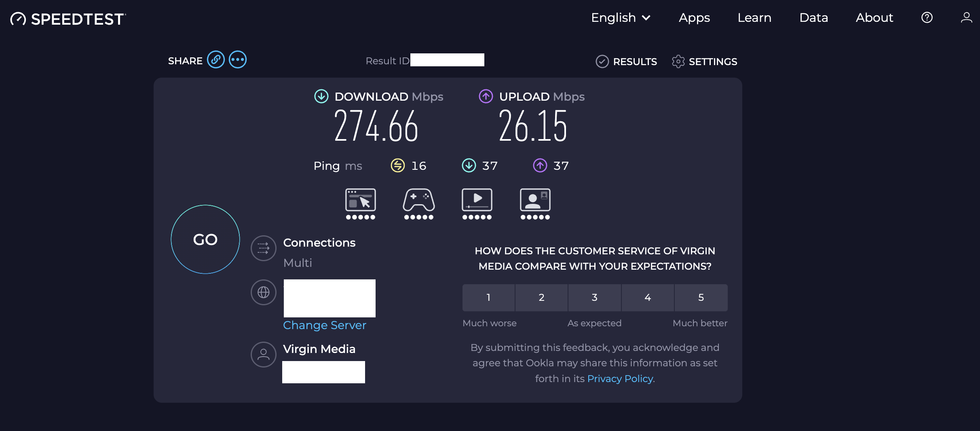Click the 'As expected' rating label
The height and width of the screenshot is (431, 980).
tap(594, 323)
